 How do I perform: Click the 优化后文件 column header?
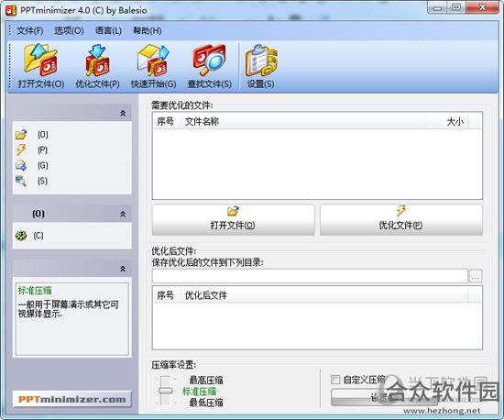tap(324, 295)
